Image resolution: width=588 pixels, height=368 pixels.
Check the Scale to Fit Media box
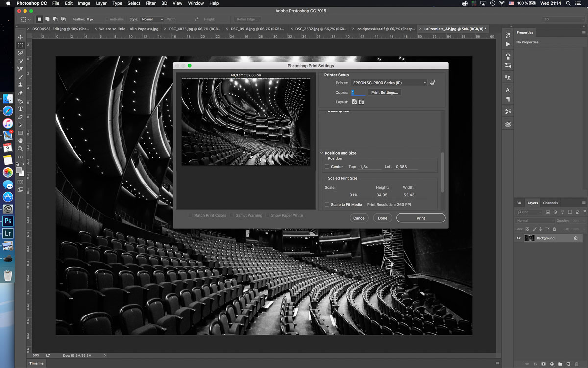[327, 205]
